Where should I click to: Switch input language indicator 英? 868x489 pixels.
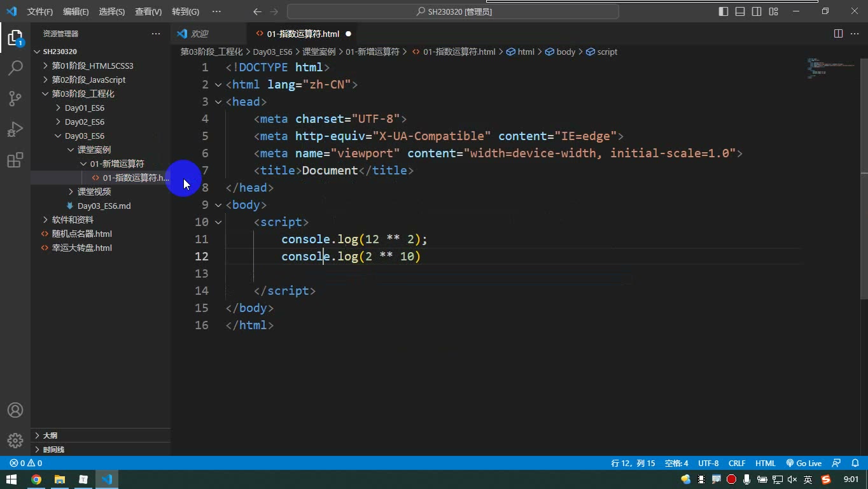(808, 479)
